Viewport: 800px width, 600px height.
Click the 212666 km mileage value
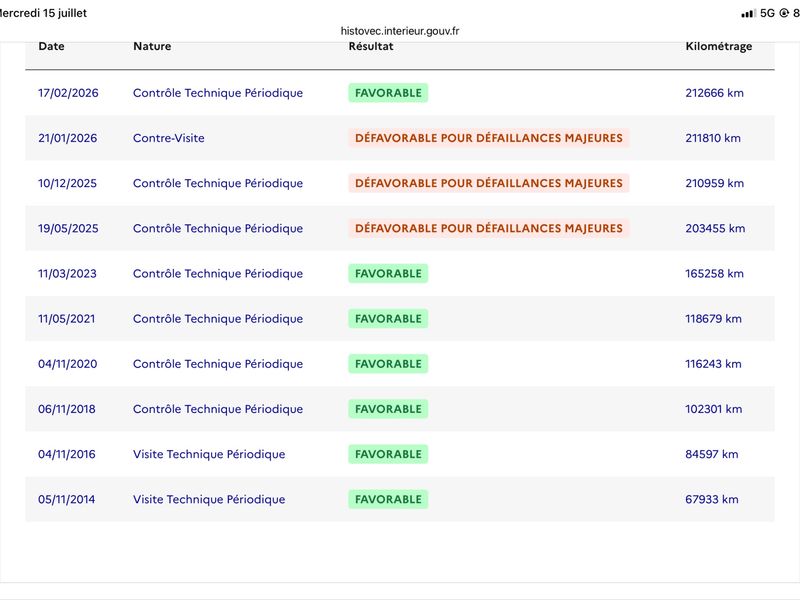pos(714,93)
